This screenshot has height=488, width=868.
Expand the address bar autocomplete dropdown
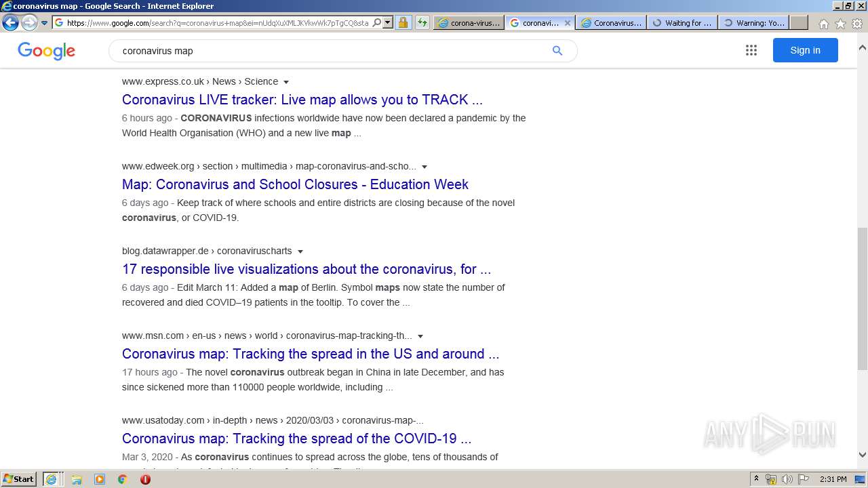tap(388, 22)
